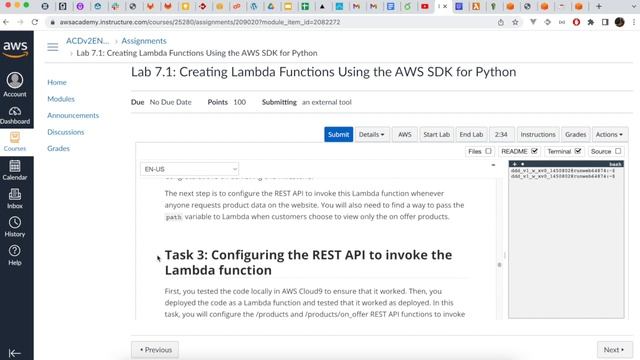Open Modules in course navigation
Image resolution: width=640 pixels, height=360 pixels.
[61, 99]
